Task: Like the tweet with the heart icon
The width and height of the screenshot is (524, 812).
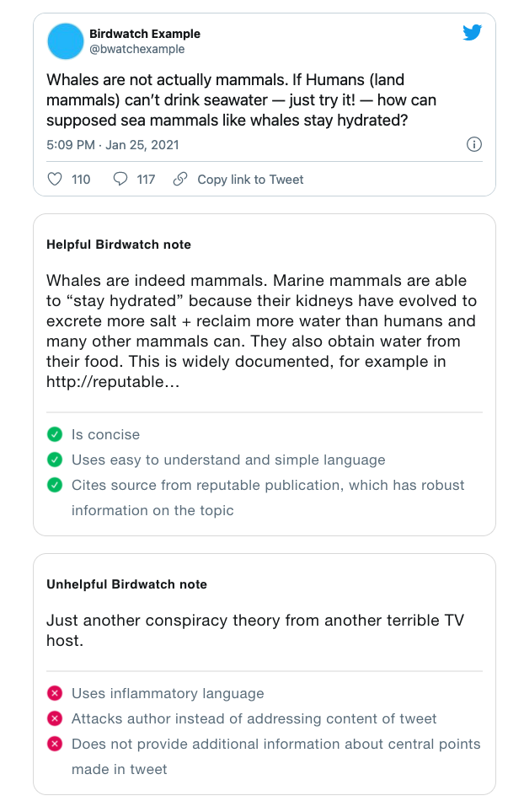Action: [x=55, y=179]
